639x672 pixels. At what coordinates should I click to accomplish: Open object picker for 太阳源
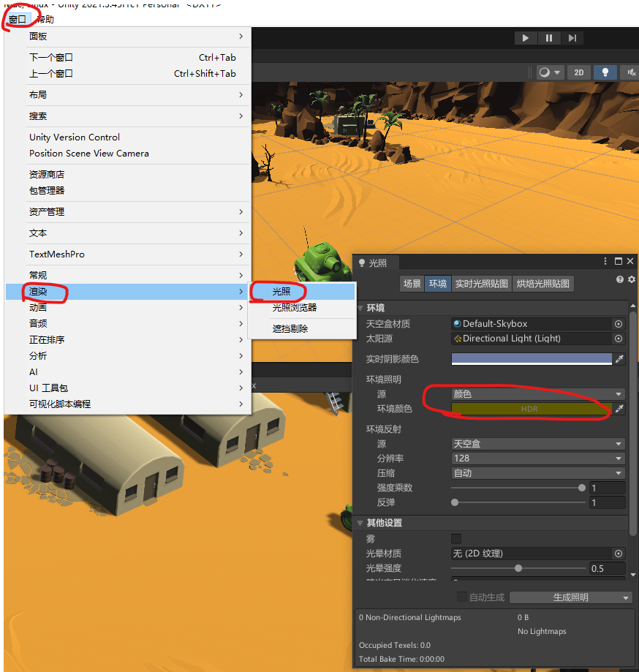(619, 339)
